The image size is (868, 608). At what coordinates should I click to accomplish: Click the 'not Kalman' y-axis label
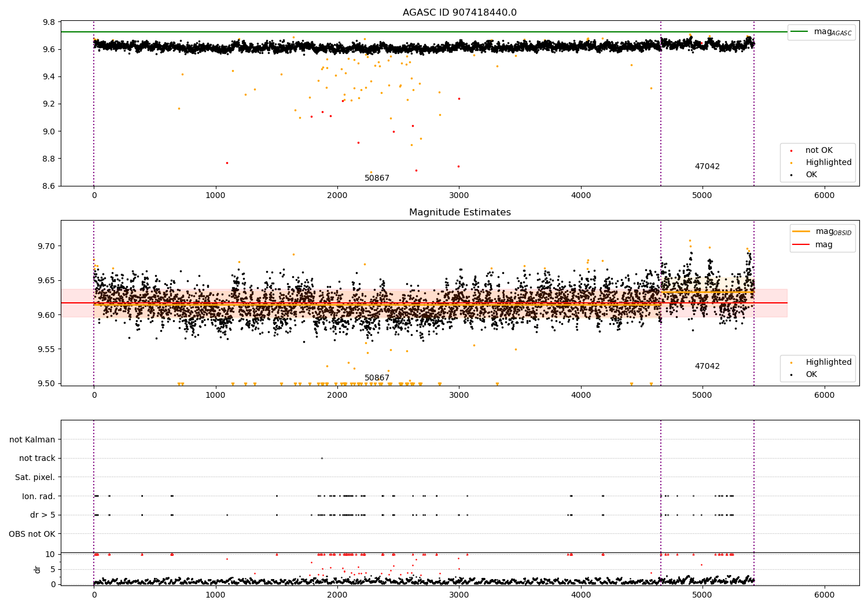click(32, 440)
